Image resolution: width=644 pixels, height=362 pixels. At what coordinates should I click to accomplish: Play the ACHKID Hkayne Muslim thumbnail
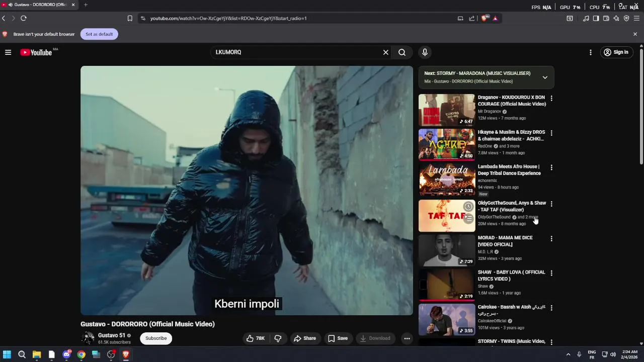click(447, 144)
